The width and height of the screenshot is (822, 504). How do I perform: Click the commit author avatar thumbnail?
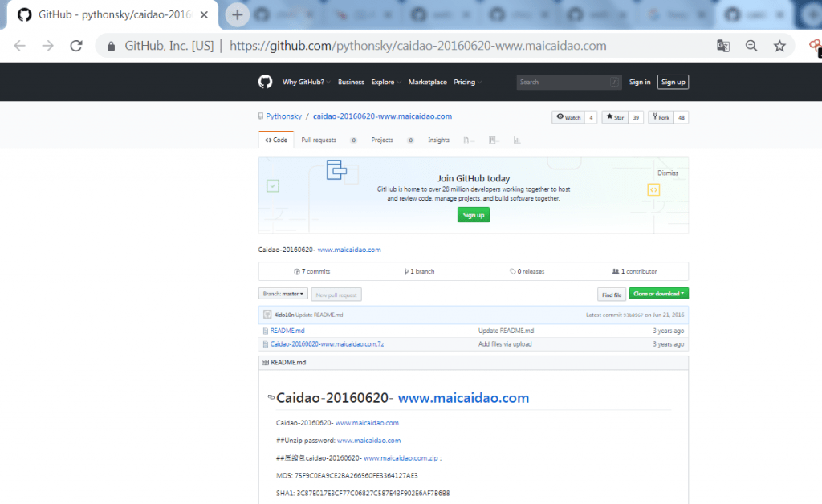(x=267, y=315)
